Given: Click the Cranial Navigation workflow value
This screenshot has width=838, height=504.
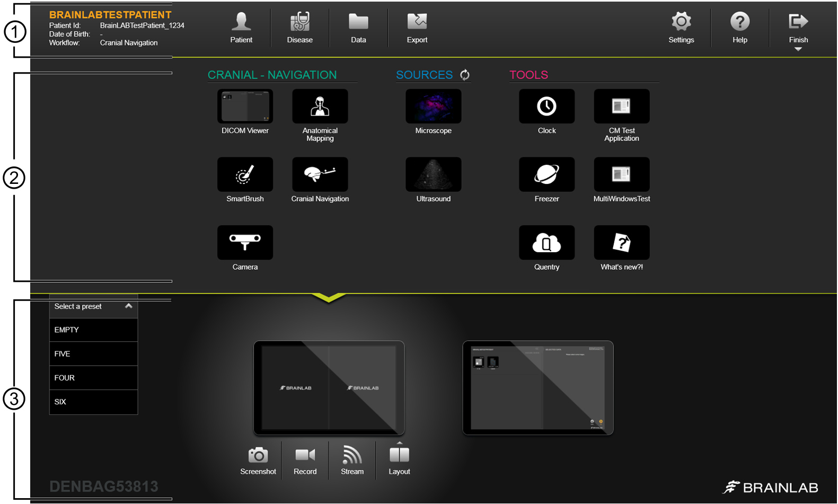Looking at the screenshot, I should click(129, 43).
